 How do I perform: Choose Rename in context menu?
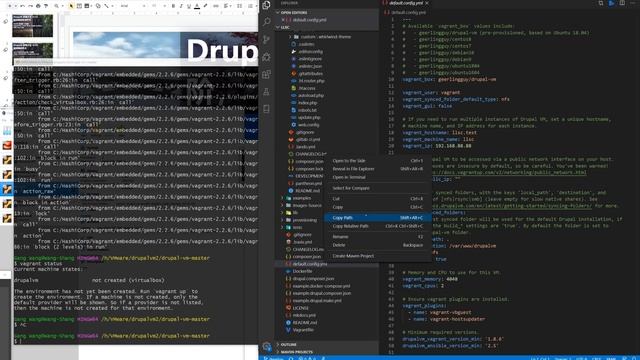(x=378, y=237)
